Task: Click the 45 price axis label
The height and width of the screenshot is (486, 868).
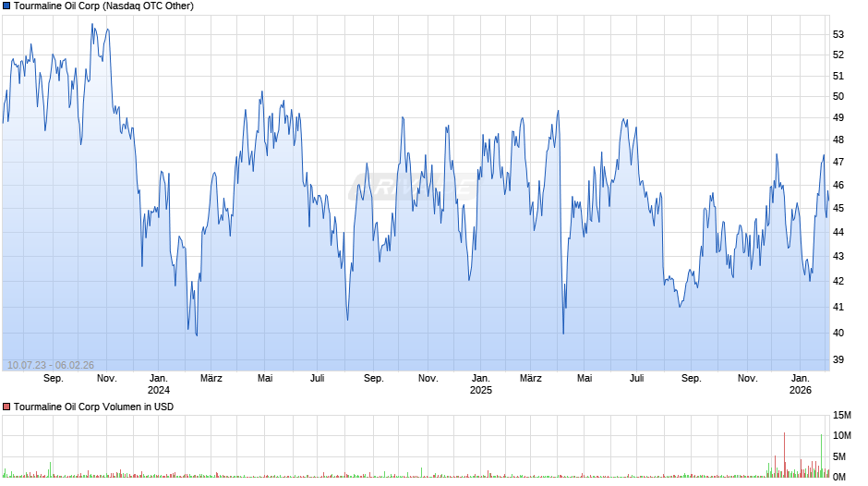Action: tap(838, 209)
